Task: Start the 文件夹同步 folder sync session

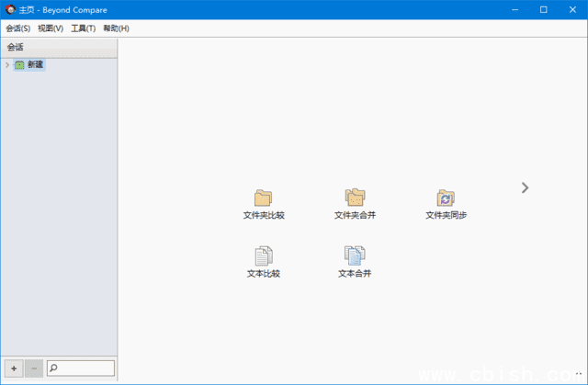Action: pyautogui.click(x=446, y=198)
